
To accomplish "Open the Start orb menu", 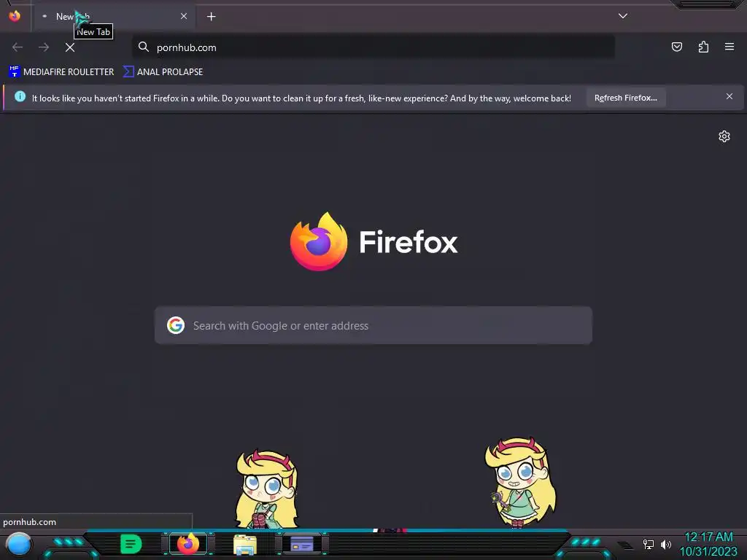I will tap(18, 544).
